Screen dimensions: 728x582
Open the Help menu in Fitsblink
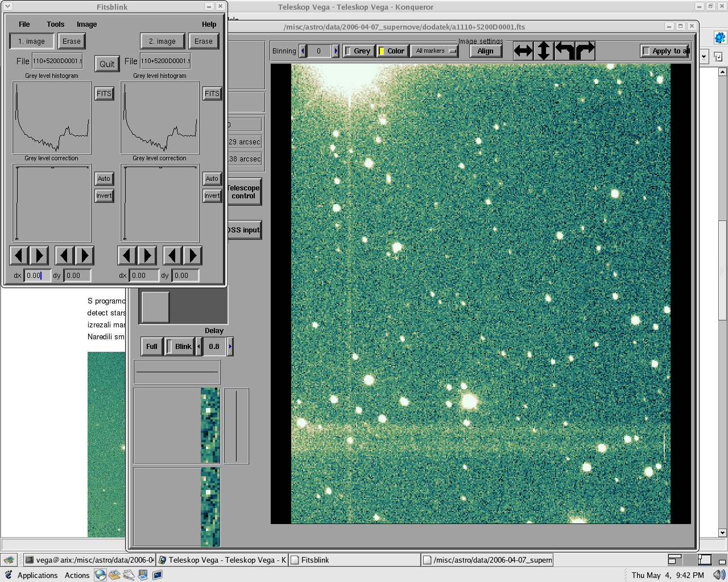pos(209,24)
